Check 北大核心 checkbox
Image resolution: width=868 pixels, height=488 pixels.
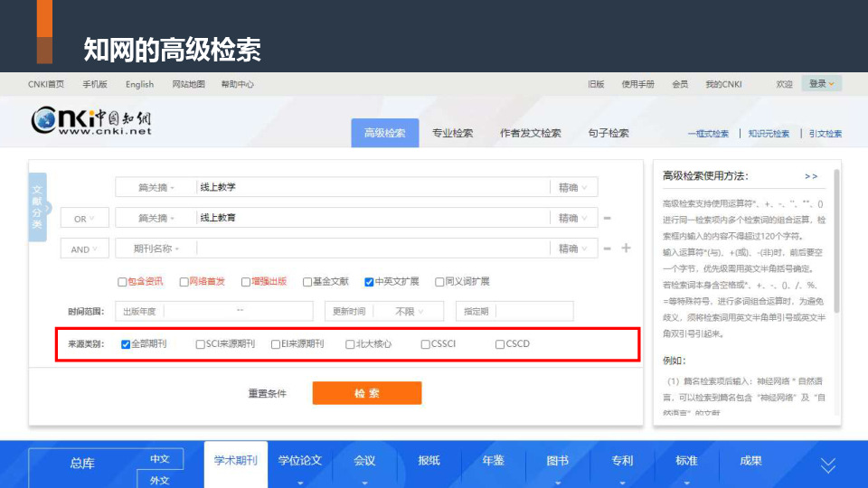350,344
